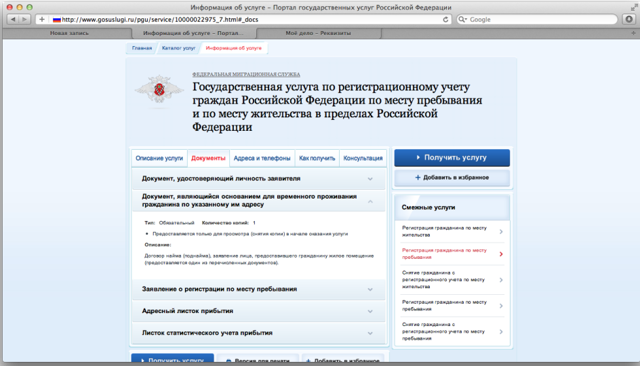Open the downloads button at toolbar end
Viewport: 640px width, 366px height.
[629, 19]
